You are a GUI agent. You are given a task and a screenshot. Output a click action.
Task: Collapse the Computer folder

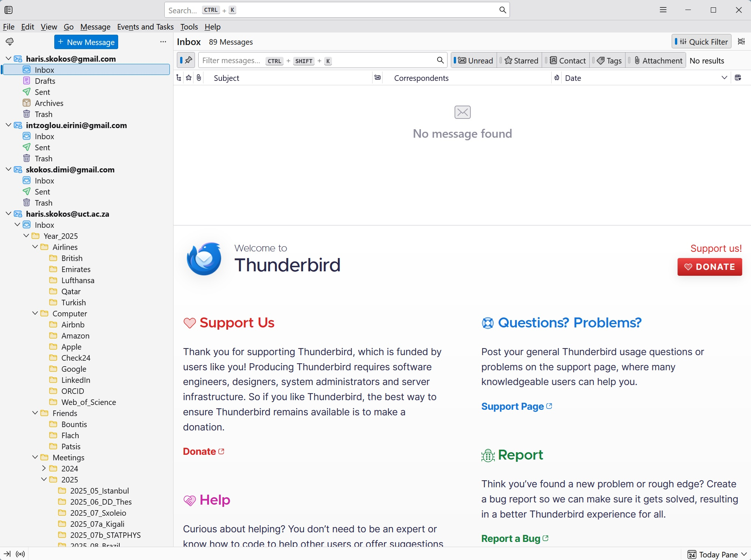35,313
